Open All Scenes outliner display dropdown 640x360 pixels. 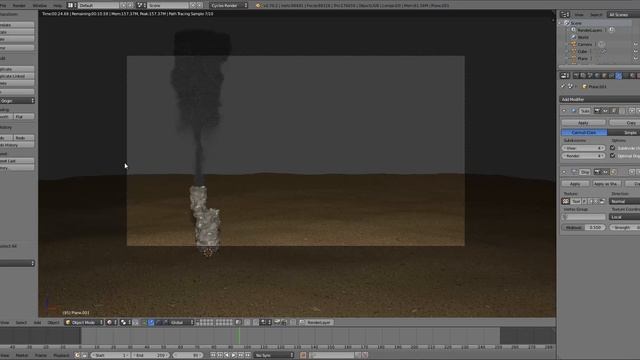623,15
